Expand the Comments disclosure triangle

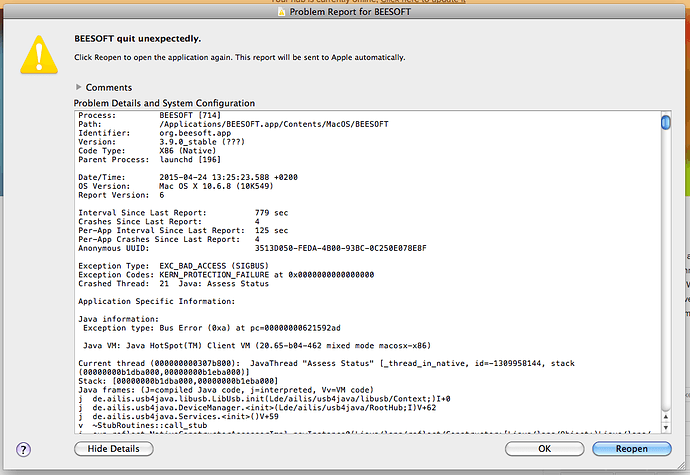78,87
